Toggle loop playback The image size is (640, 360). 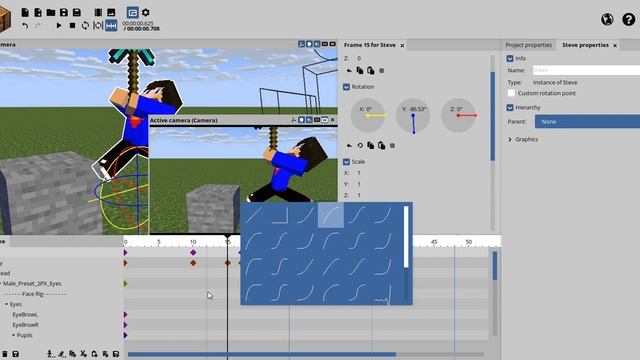85,25
